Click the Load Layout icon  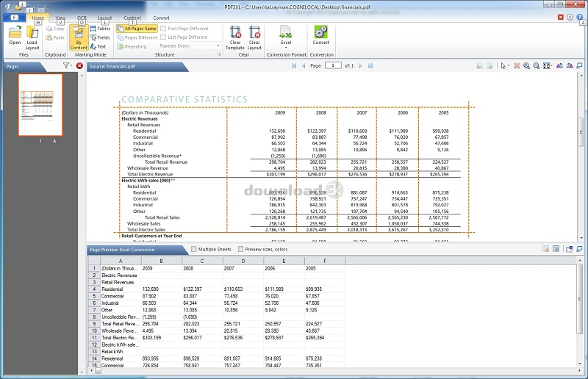pyautogui.click(x=32, y=32)
